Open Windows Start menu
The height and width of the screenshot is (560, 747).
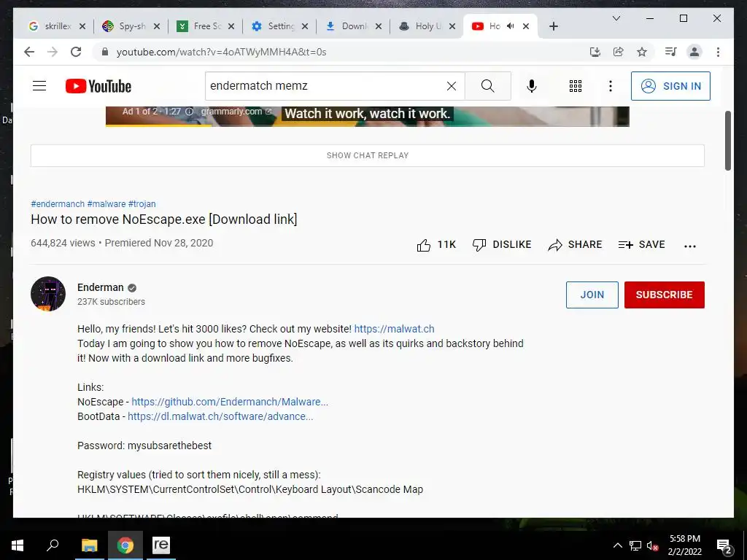pyautogui.click(x=18, y=545)
